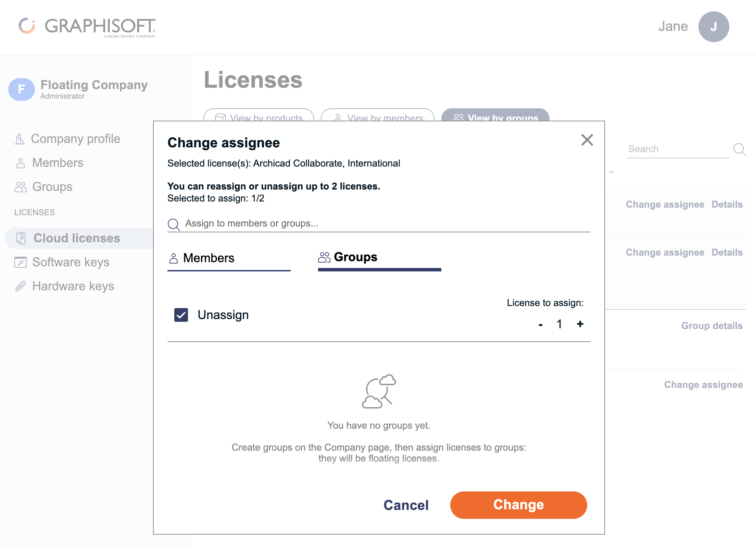The height and width of the screenshot is (549, 756).
Task: Click the Graphisoft logo
Action: (x=87, y=27)
